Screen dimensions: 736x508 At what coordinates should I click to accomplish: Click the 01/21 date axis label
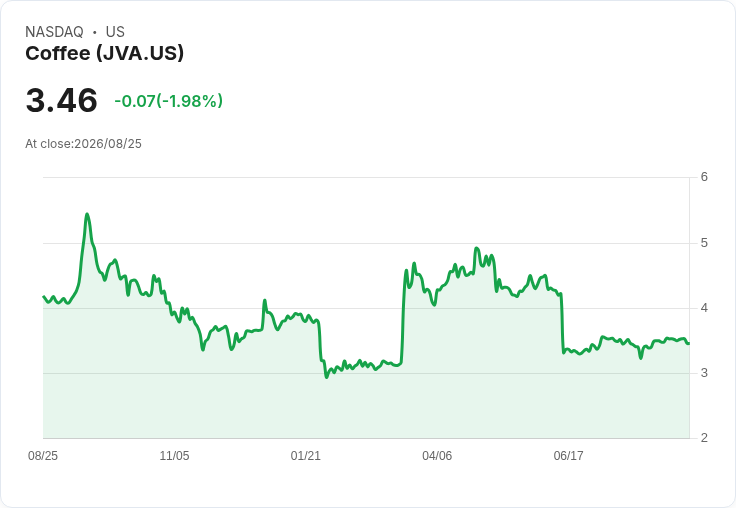pyautogui.click(x=306, y=456)
